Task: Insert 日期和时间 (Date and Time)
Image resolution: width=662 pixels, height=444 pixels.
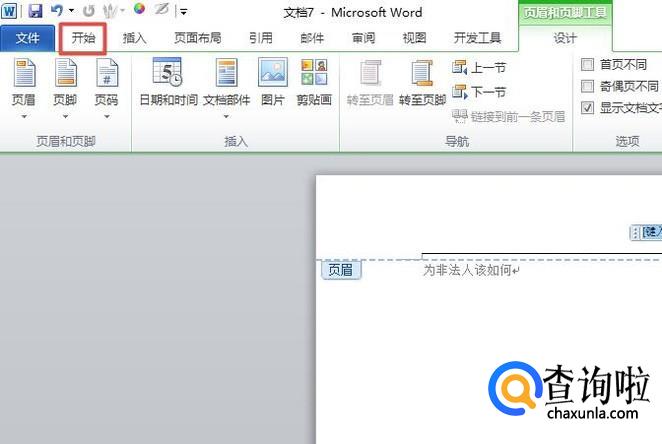Action: click(168, 82)
